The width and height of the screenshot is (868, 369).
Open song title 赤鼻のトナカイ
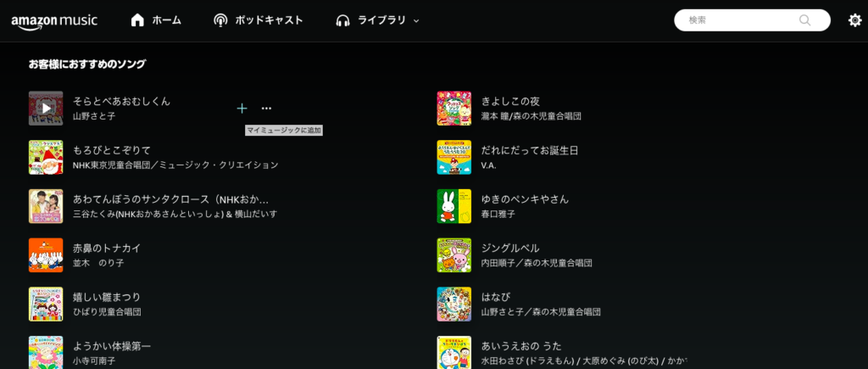click(x=107, y=249)
